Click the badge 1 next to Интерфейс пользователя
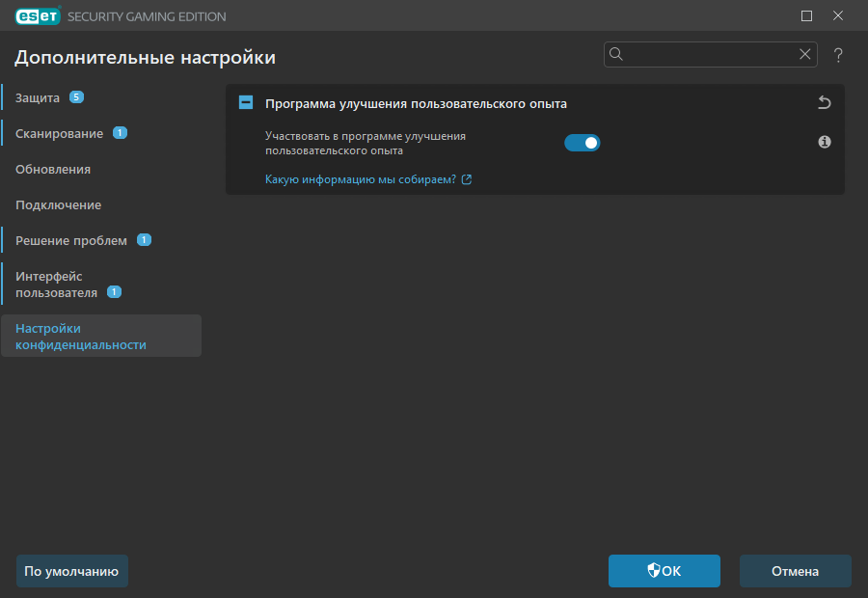 pyautogui.click(x=114, y=292)
